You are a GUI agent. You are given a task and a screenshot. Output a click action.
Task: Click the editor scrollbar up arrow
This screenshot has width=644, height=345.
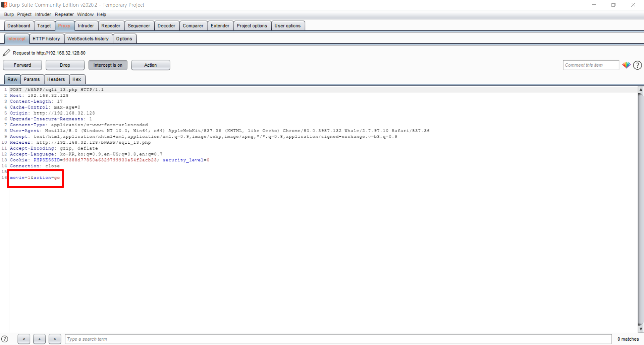pyautogui.click(x=641, y=89)
